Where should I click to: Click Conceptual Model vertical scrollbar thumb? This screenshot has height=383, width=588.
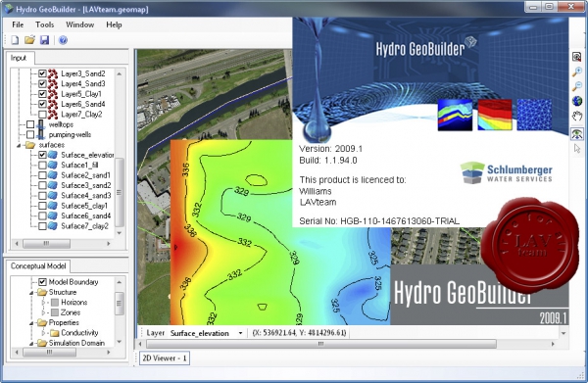(120, 304)
